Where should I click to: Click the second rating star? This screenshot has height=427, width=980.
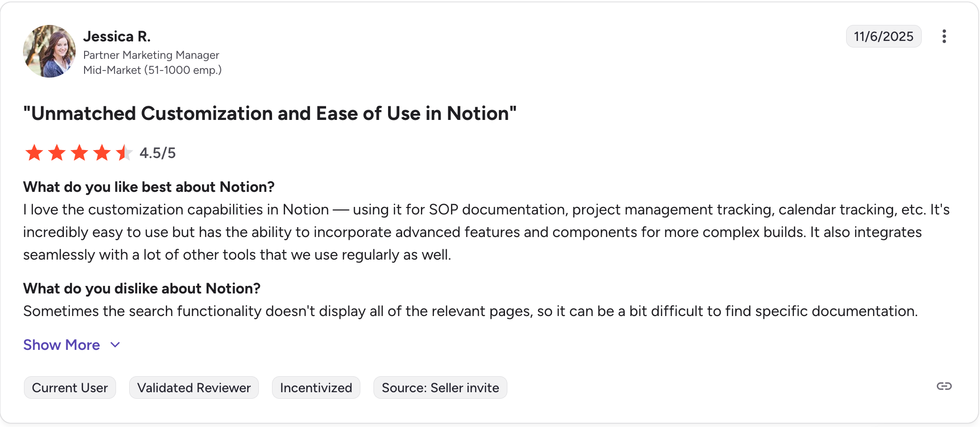click(x=57, y=153)
